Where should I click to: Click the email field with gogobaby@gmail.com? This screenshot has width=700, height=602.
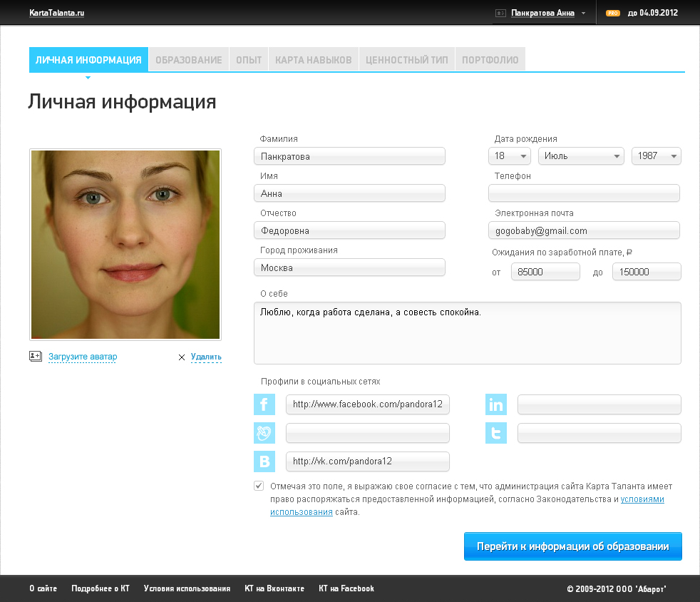coord(584,230)
